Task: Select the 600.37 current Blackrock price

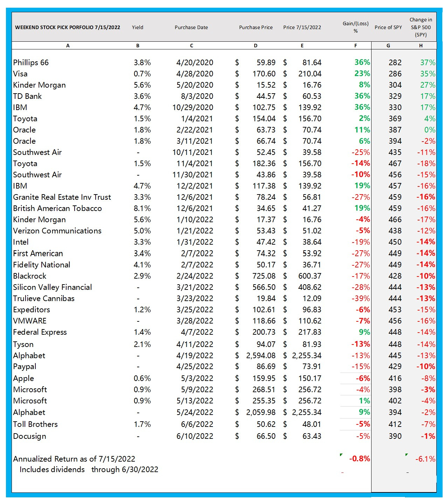Action: tap(310, 276)
